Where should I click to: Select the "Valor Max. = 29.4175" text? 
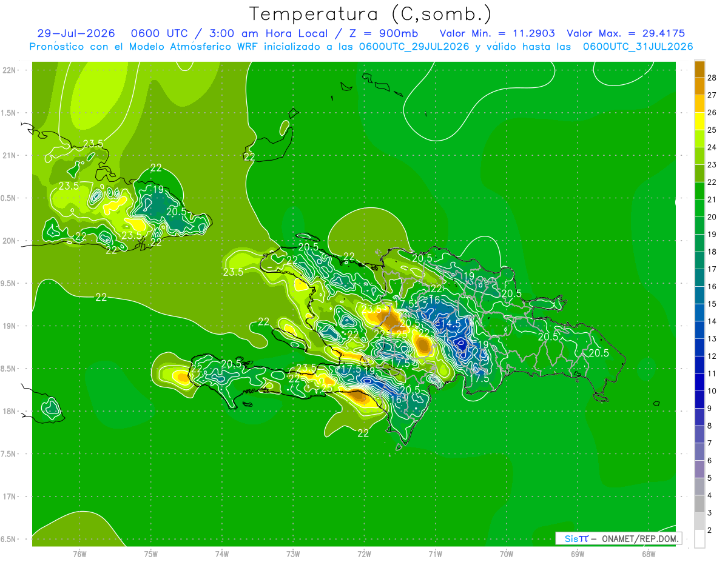(x=626, y=33)
